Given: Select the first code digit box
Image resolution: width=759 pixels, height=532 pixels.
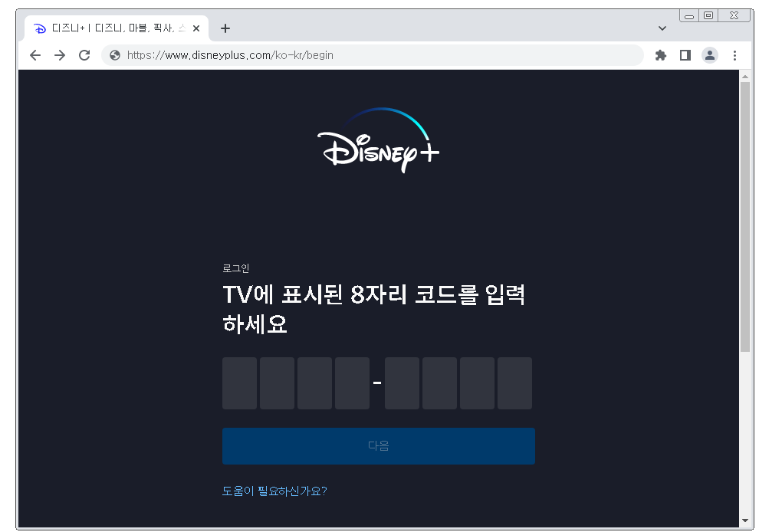Looking at the screenshot, I should click(x=240, y=383).
